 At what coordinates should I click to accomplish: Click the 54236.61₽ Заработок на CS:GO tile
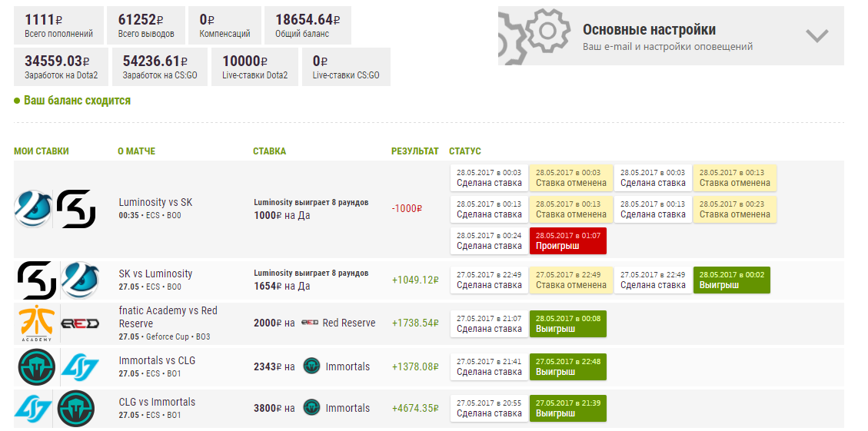pyautogui.click(x=160, y=67)
